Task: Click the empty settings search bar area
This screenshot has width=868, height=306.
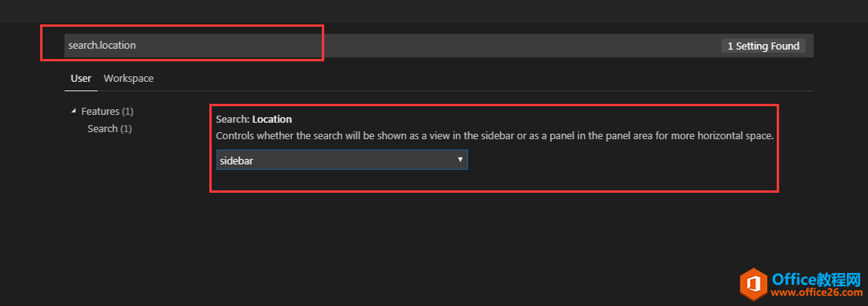Action: [x=520, y=46]
